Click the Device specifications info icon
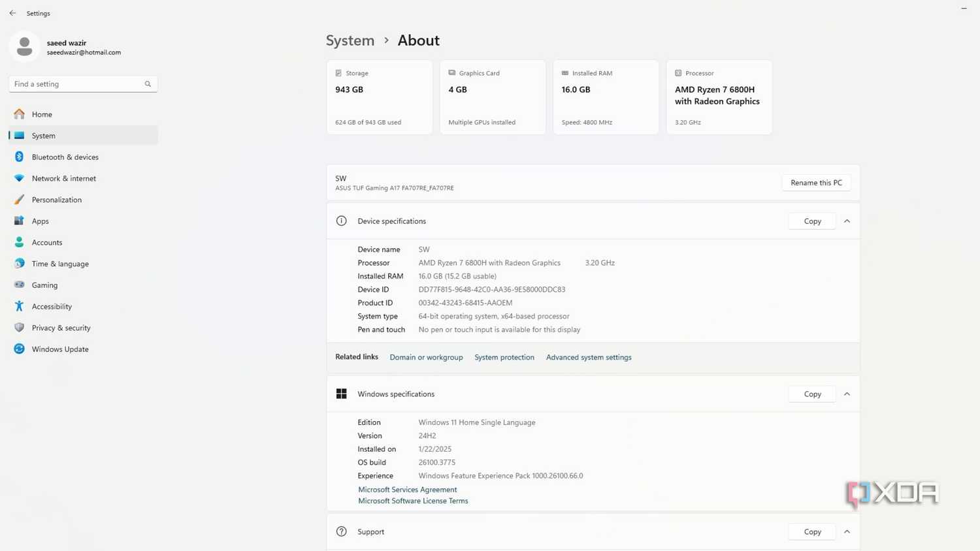 tap(341, 221)
